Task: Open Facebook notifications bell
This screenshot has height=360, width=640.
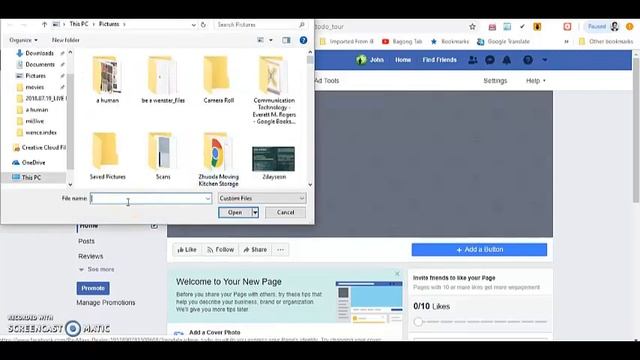Action: [507, 60]
